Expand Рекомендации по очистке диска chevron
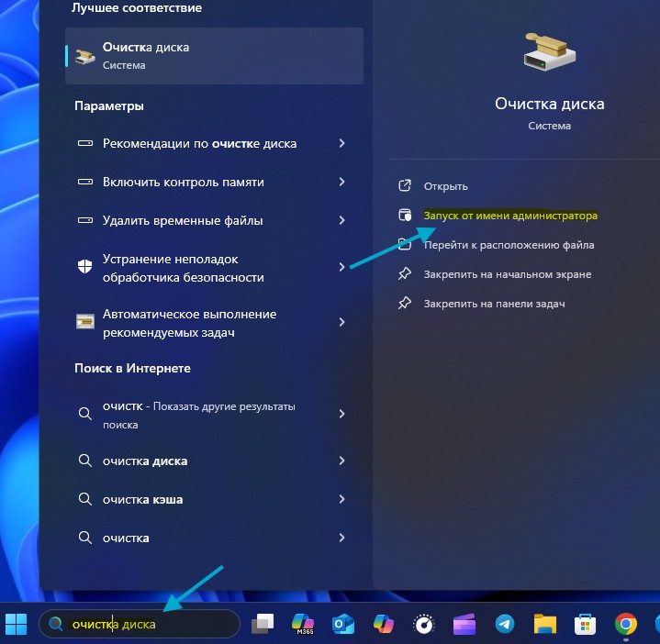This screenshot has height=644, width=660. [341, 143]
